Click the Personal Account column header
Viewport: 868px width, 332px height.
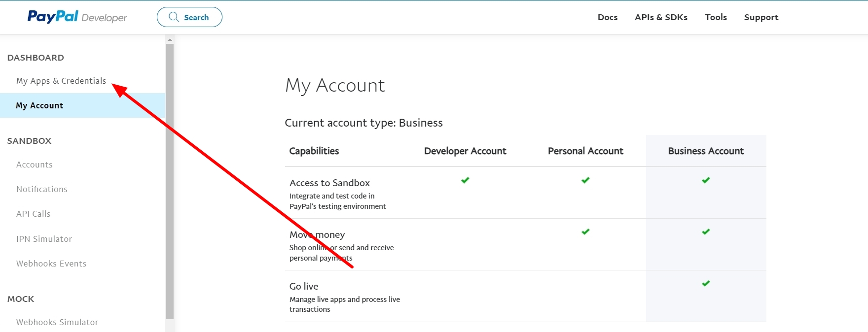[585, 151]
